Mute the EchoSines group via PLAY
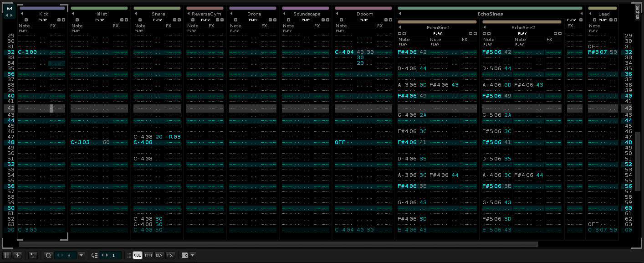This screenshot has height=263, width=644. [571, 20]
